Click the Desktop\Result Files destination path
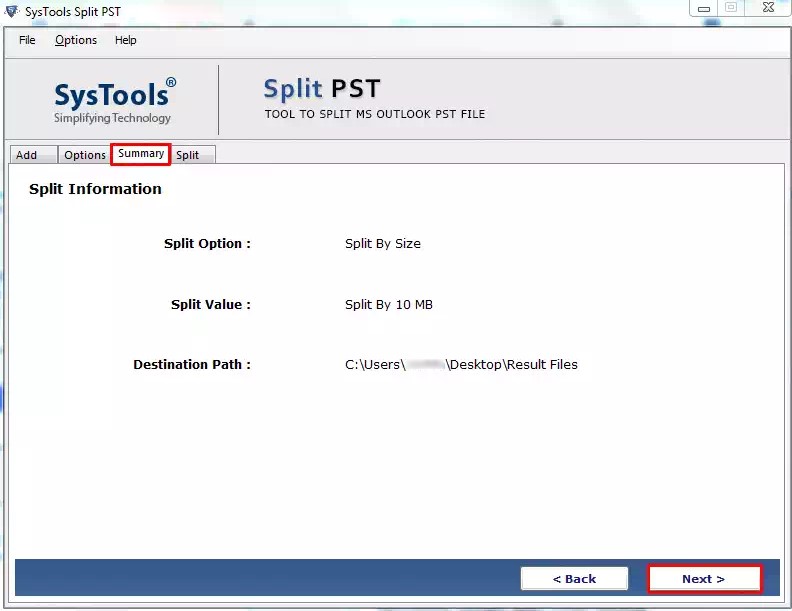Image resolution: width=792 pixels, height=611 pixels. pos(461,365)
